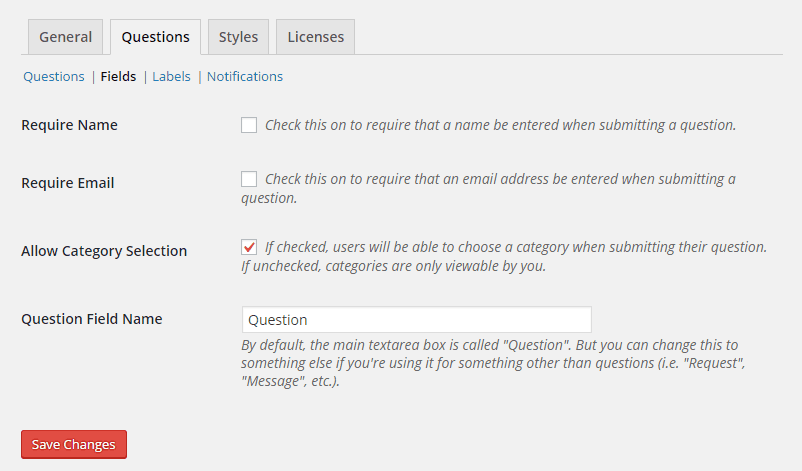Click the description text beside Require Name checkbox
The height and width of the screenshot is (471, 802).
coord(500,126)
